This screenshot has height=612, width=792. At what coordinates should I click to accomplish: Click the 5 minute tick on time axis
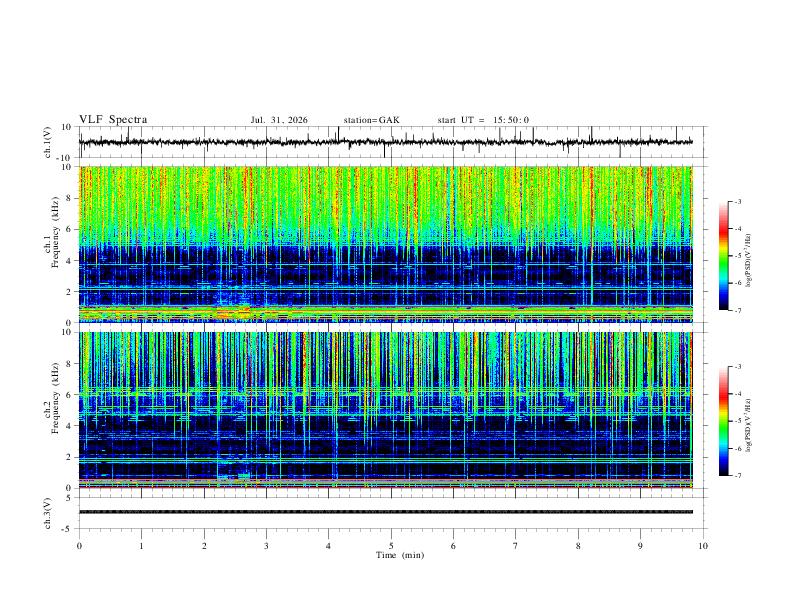pyautogui.click(x=391, y=546)
